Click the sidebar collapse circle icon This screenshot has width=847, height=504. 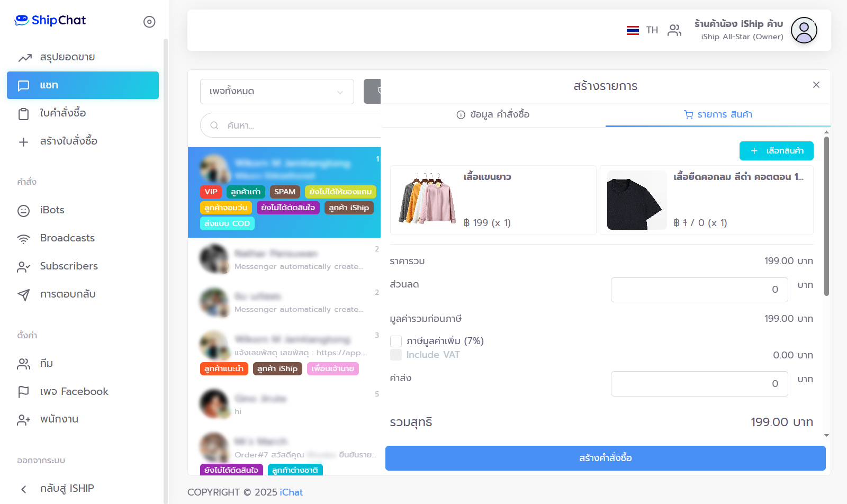click(x=149, y=22)
